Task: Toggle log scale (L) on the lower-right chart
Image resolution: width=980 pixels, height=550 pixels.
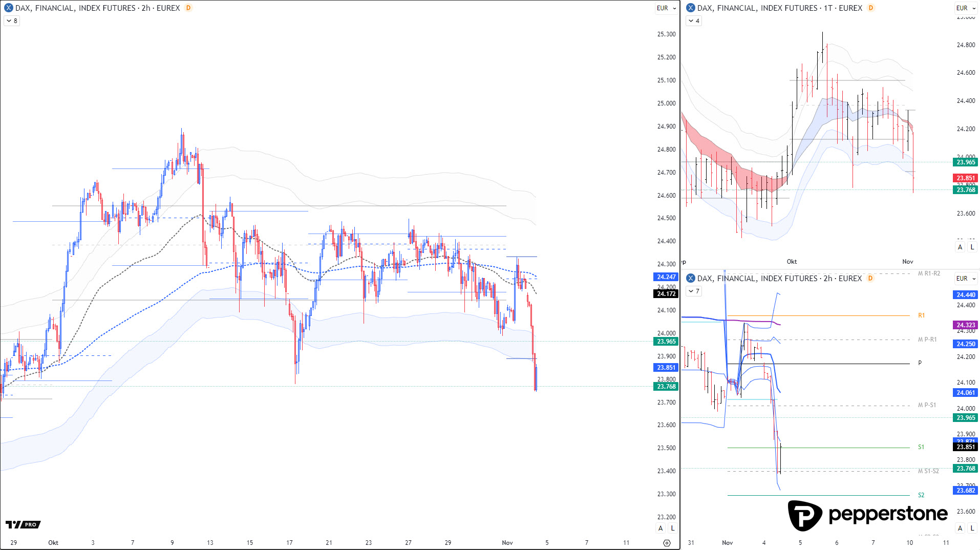Action: [972, 528]
